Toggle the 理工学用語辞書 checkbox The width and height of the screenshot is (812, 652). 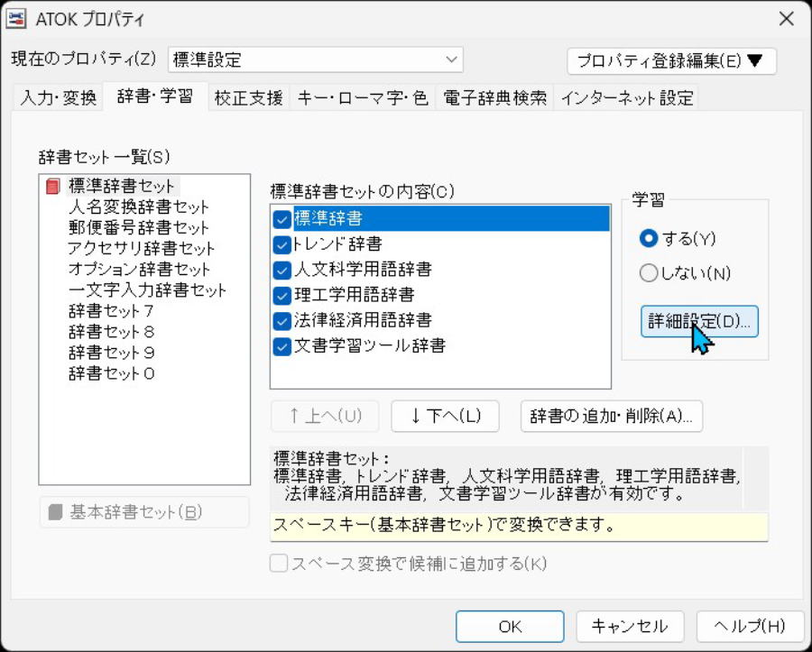(x=281, y=296)
